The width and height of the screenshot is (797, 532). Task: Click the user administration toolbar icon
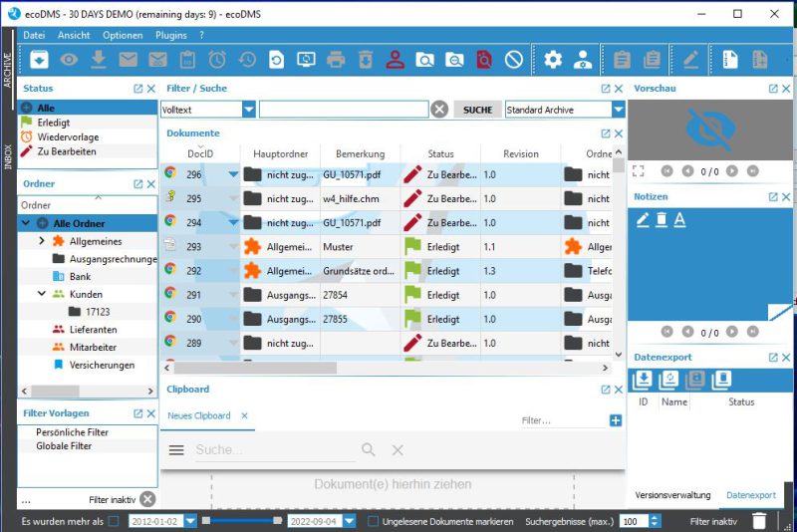tap(583, 60)
